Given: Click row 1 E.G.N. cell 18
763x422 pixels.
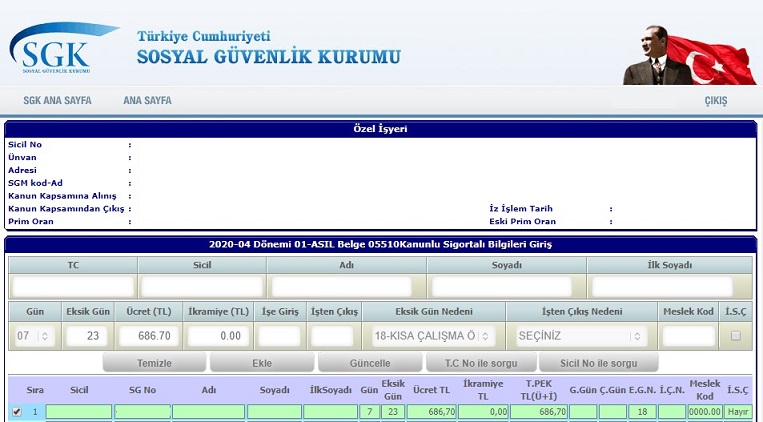Looking at the screenshot, I should (642, 412).
